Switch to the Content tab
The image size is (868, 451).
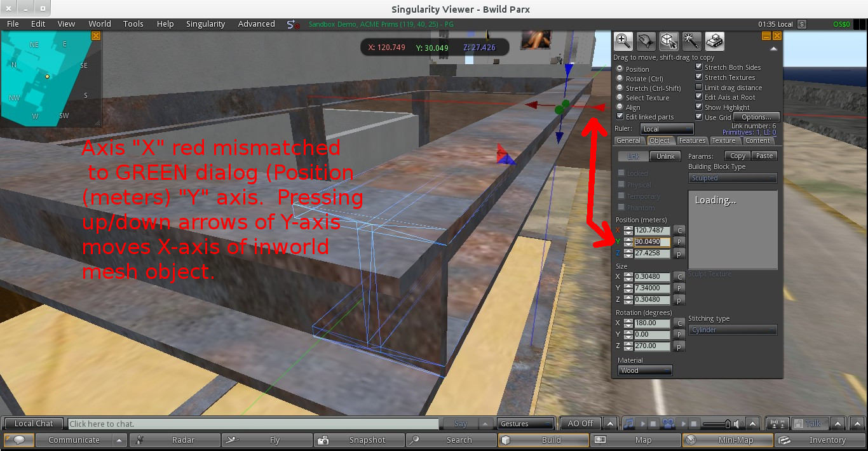[x=757, y=140]
